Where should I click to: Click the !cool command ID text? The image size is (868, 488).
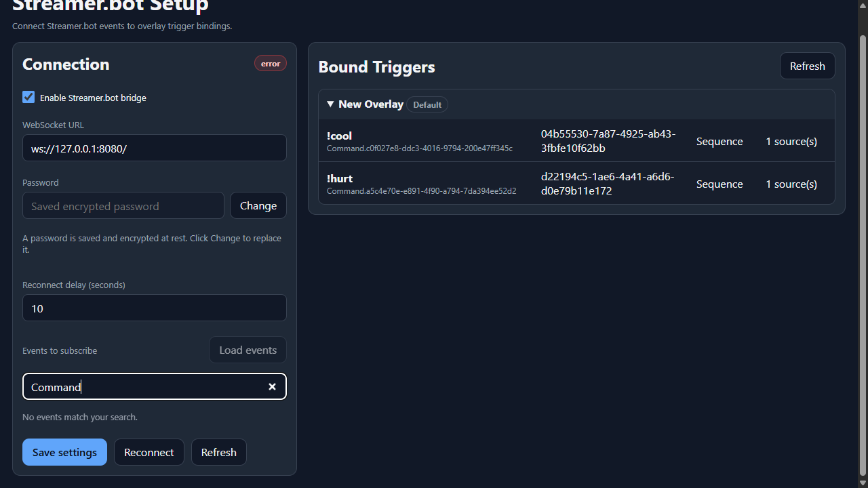[x=420, y=148]
